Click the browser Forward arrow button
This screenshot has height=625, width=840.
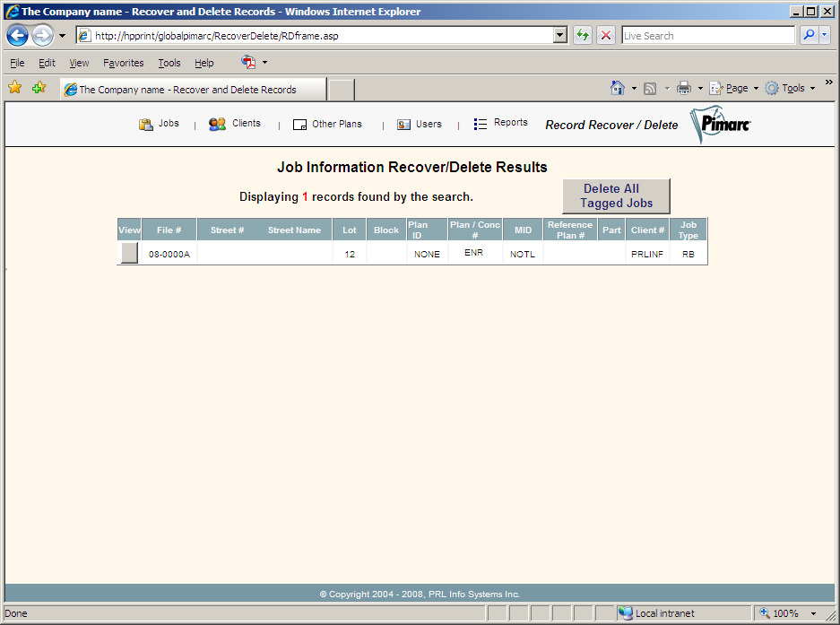[x=42, y=36]
